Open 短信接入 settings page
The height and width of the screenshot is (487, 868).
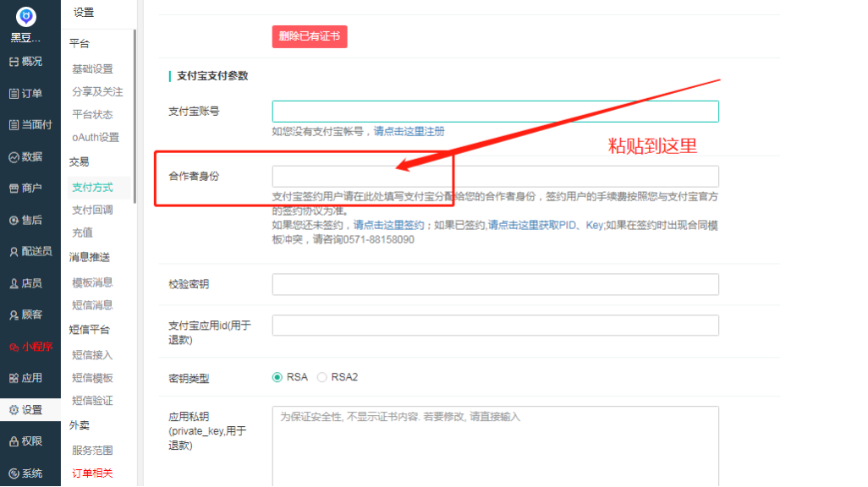[x=92, y=355]
